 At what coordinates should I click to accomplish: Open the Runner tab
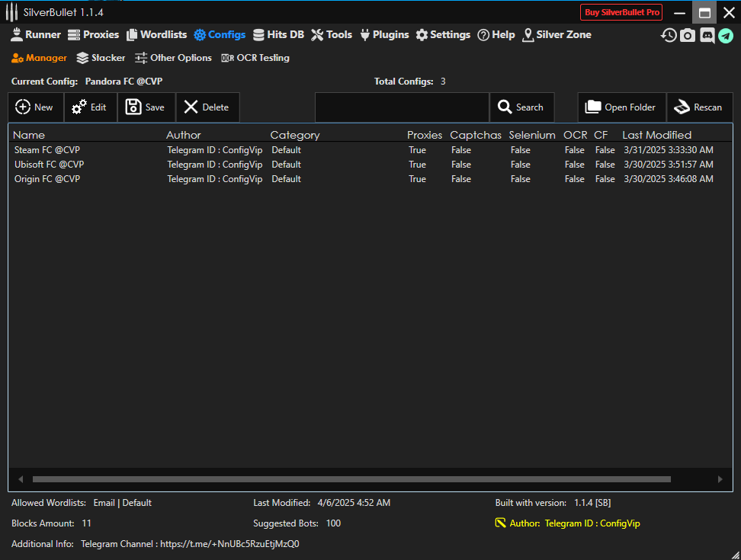pyautogui.click(x=36, y=35)
